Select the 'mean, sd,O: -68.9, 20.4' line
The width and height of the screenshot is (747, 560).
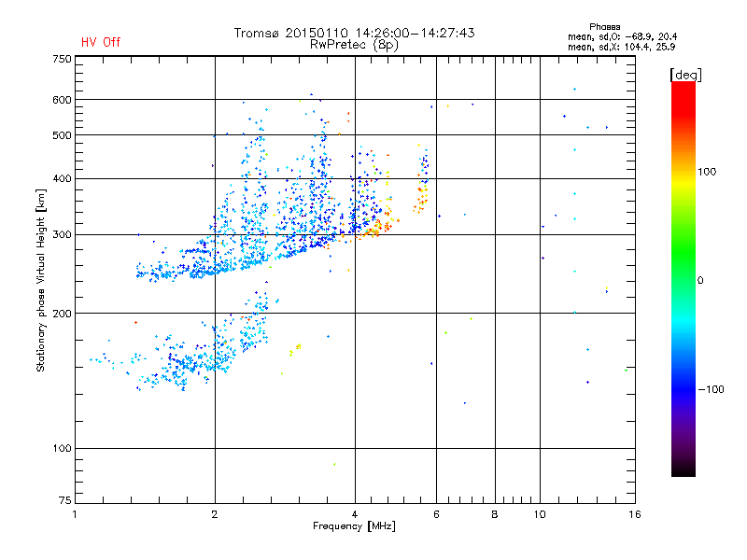(x=622, y=36)
